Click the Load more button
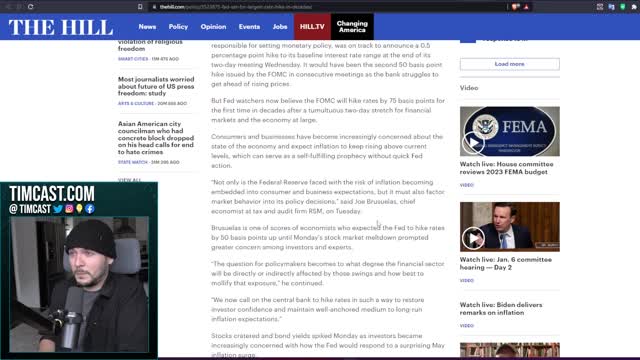This screenshot has height=360, width=640. point(509,64)
